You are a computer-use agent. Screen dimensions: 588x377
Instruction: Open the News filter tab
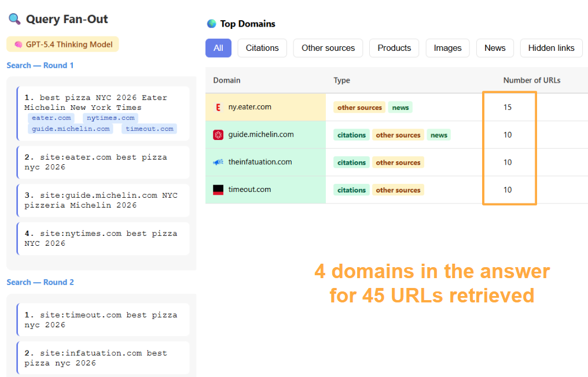[495, 48]
